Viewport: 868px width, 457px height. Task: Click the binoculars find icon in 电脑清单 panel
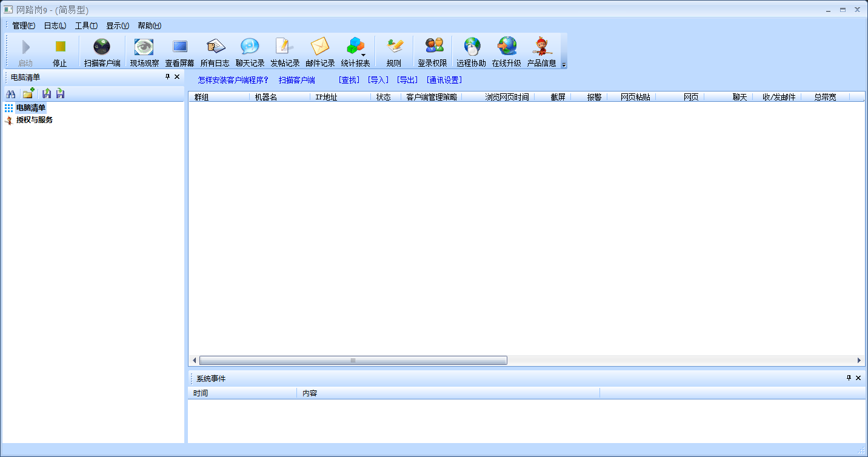[x=10, y=94]
